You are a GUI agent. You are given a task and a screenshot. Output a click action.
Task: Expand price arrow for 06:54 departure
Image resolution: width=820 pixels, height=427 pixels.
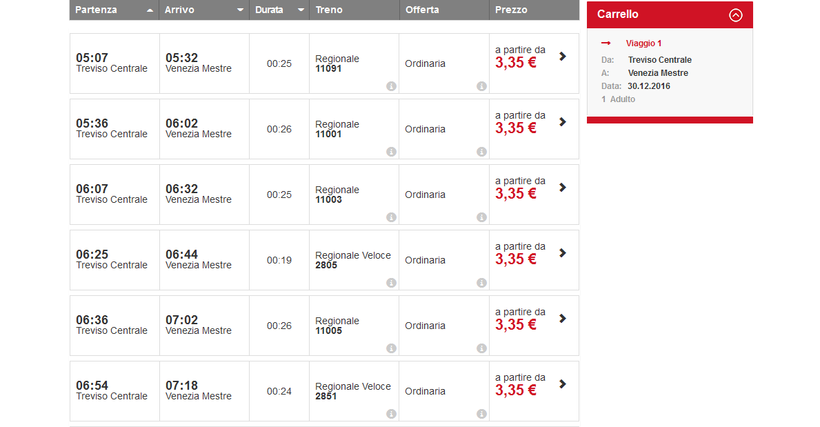[563, 384]
